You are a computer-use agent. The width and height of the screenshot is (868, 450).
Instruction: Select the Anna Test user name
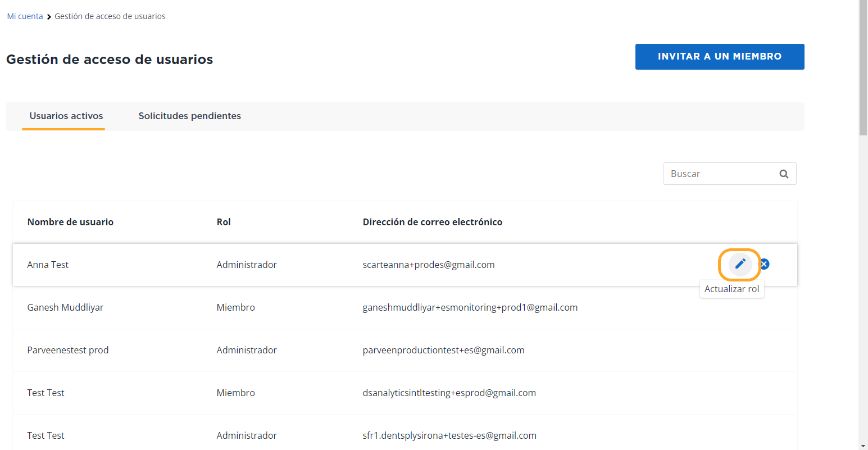(x=48, y=265)
